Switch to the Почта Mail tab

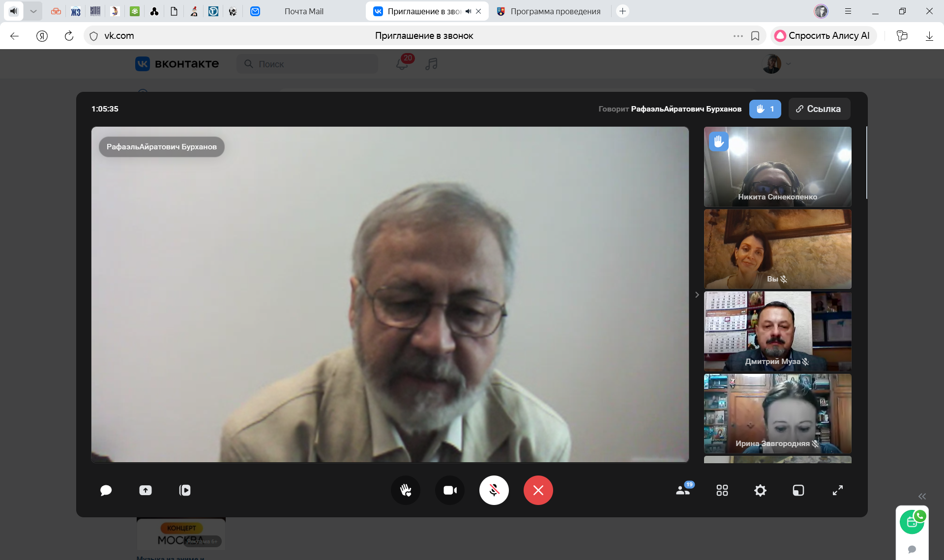pyautogui.click(x=304, y=11)
